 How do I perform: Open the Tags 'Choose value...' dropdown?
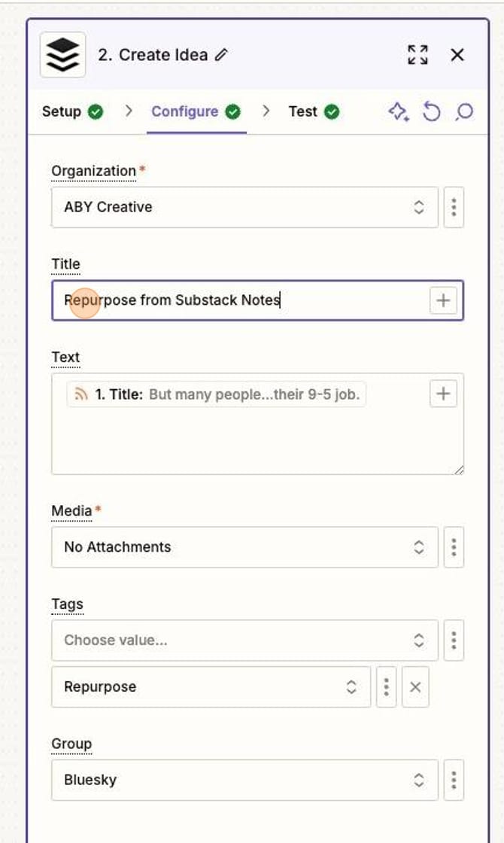tap(245, 641)
